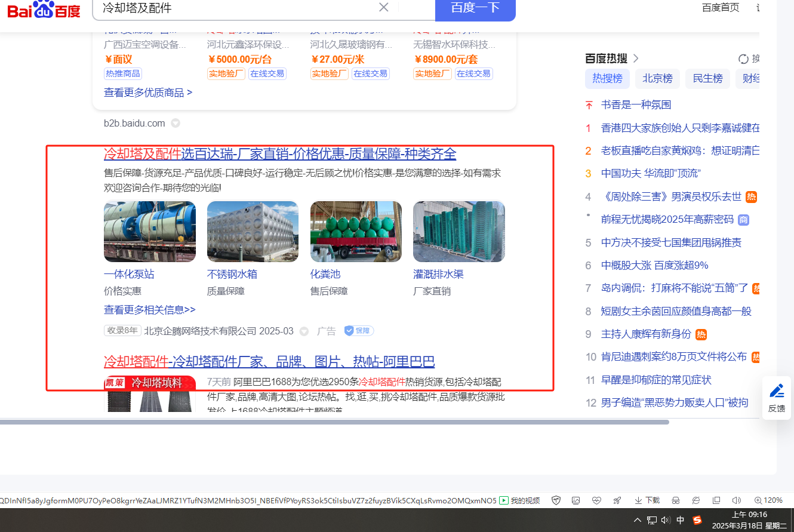Screen dimensions: 794x532
Task: Click the 热推商品 tag
Action: [123, 73]
